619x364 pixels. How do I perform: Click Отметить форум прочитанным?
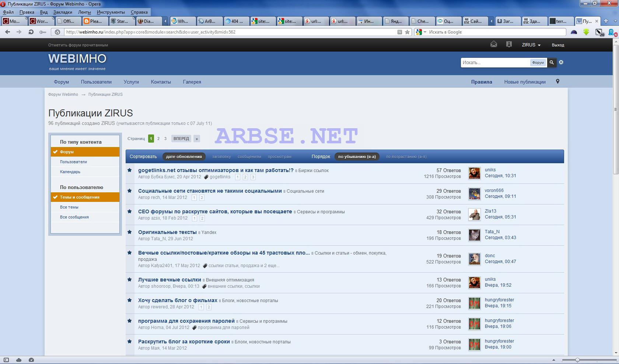[x=78, y=45]
